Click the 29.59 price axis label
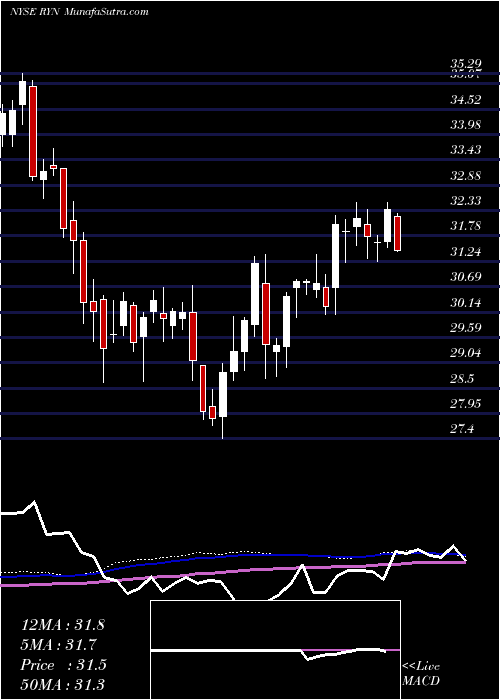Image resolution: width=500 pixels, height=700 pixels. click(466, 328)
